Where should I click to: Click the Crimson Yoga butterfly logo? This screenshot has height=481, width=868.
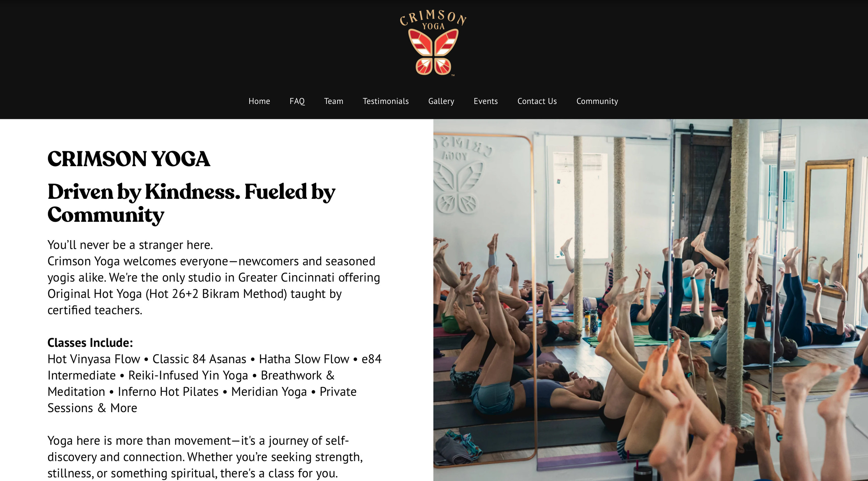[433, 42]
